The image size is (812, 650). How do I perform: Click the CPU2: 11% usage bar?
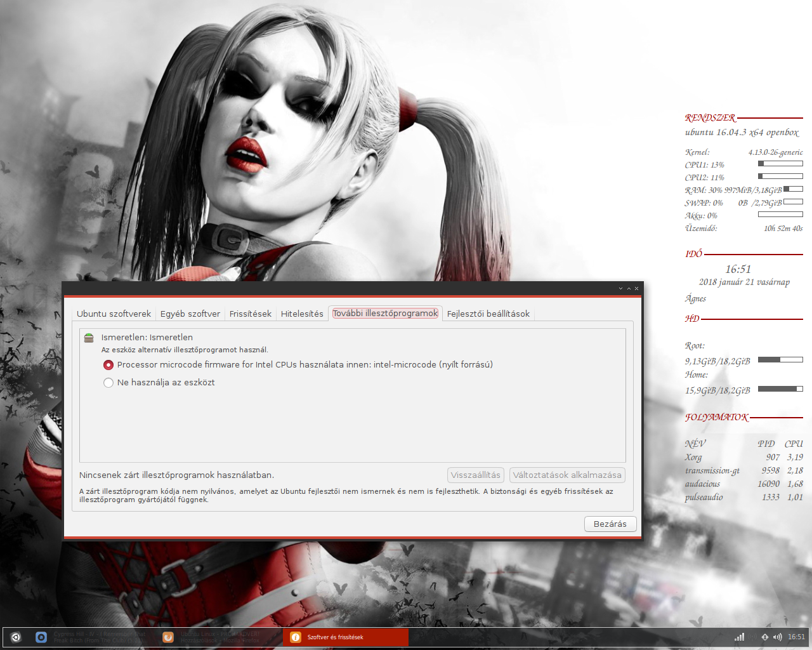coord(780,176)
